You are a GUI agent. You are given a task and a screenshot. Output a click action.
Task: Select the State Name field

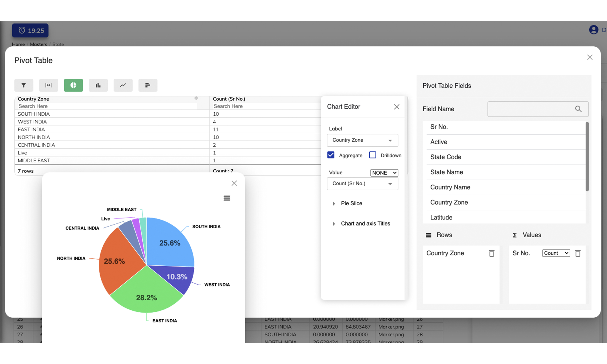[x=506, y=172]
